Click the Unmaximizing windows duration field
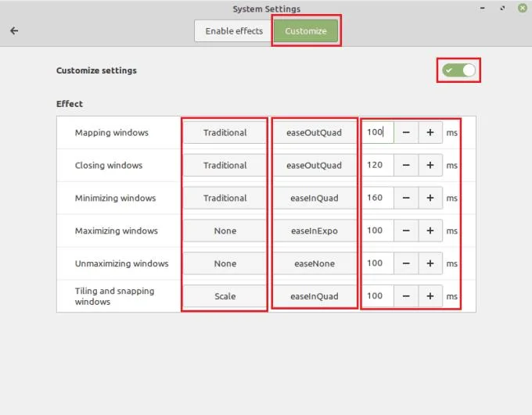 click(x=378, y=263)
